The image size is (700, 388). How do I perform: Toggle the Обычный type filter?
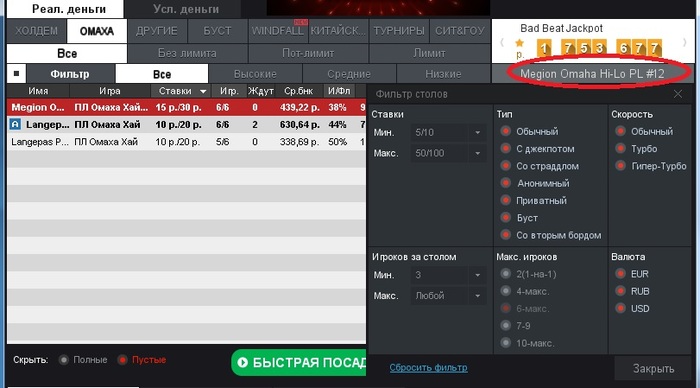(x=505, y=131)
